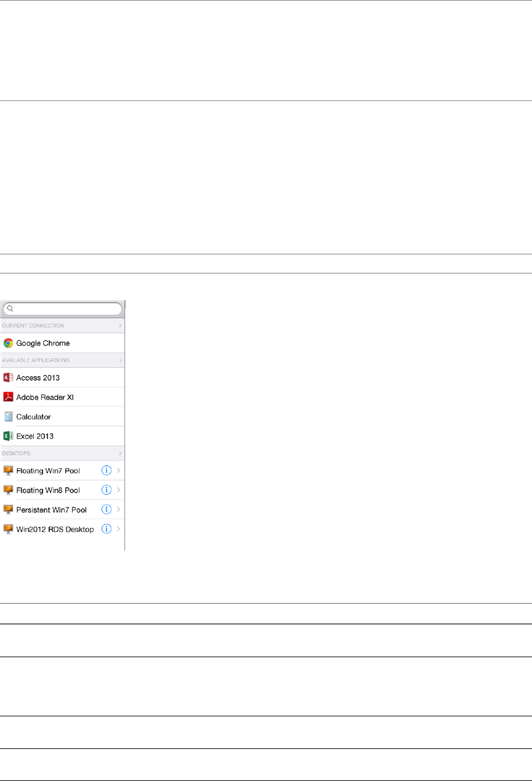
Task: Click the Access 2013 icon
Action: pyautogui.click(x=8, y=378)
